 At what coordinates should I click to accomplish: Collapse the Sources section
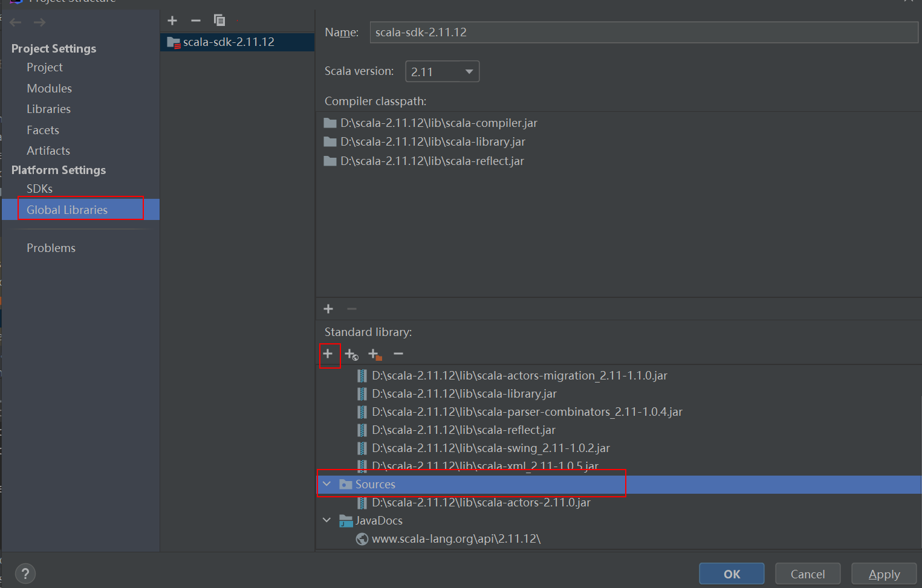(x=326, y=483)
